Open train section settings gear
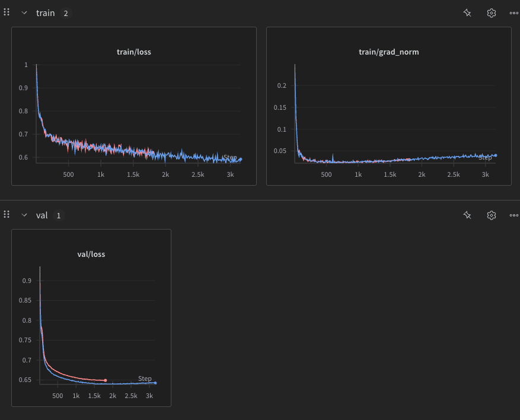 (x=491, y=13)
